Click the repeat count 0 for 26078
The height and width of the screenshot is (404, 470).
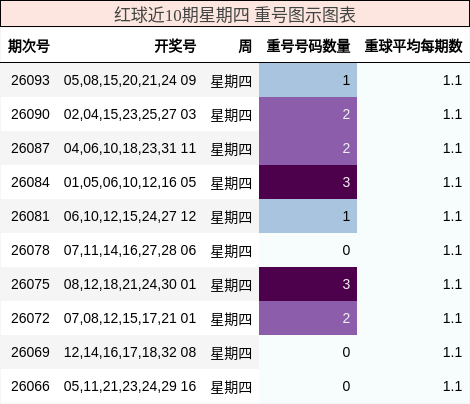click(x=308, y=250)
